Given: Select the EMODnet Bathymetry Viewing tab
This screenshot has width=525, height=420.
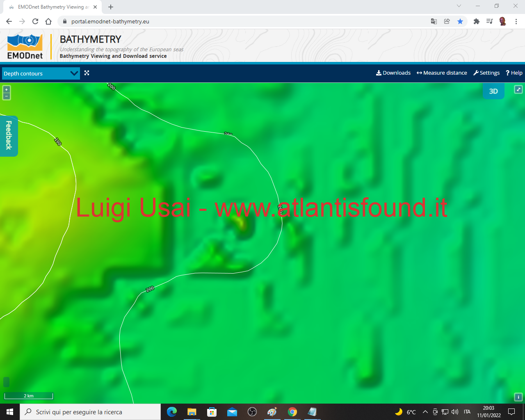Looking at the screenshot, I should (x=52, y=7).
